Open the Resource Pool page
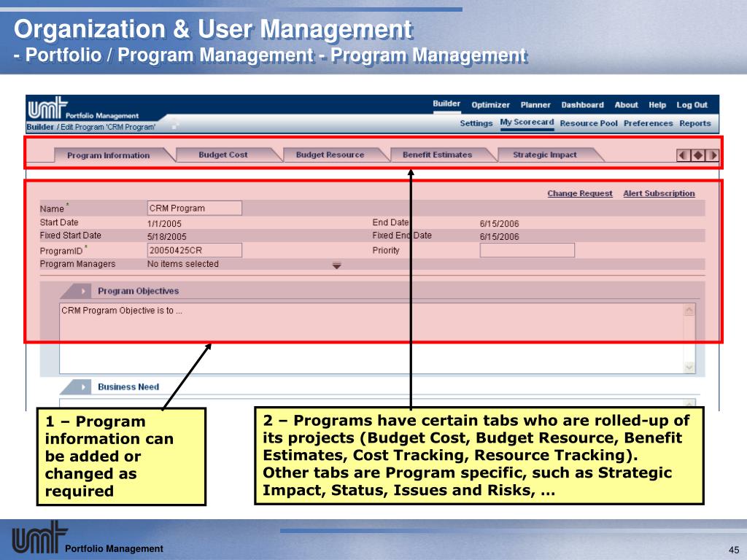Viewport: 747px width, 560px height. [x=589, y=123]
